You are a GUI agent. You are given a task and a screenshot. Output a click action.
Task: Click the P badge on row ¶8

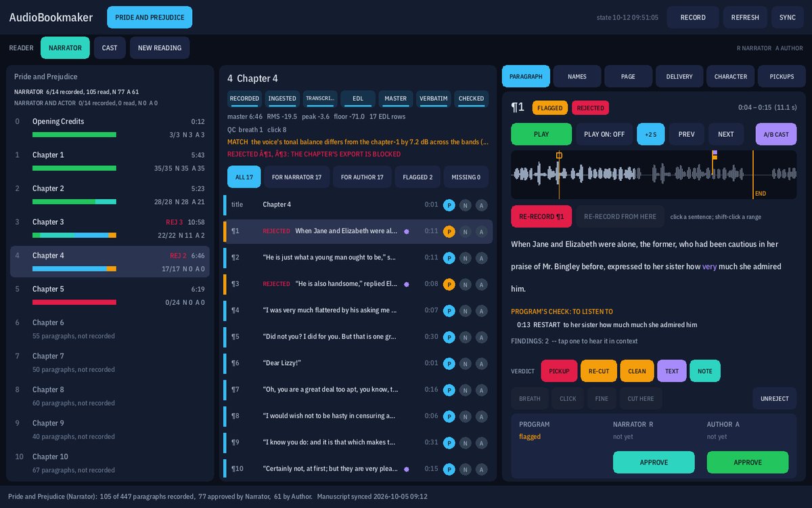tap(449, 417)
